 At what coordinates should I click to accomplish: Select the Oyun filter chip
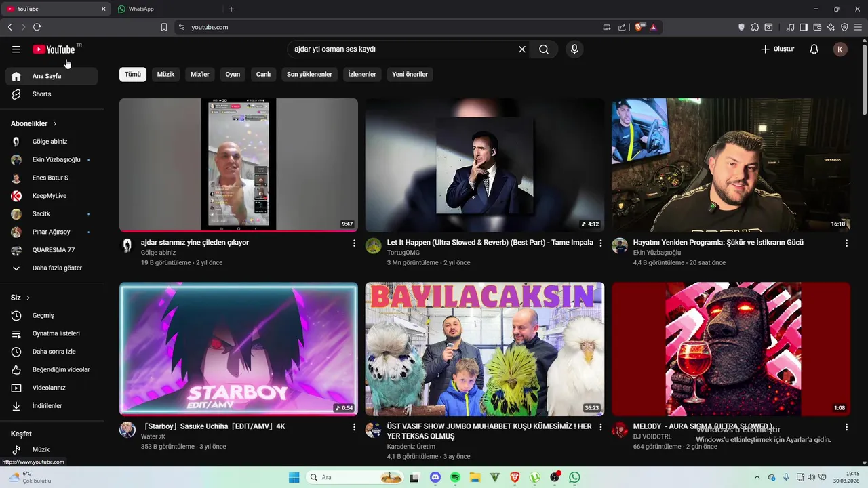pyautogui.click(x=233, y=74)
